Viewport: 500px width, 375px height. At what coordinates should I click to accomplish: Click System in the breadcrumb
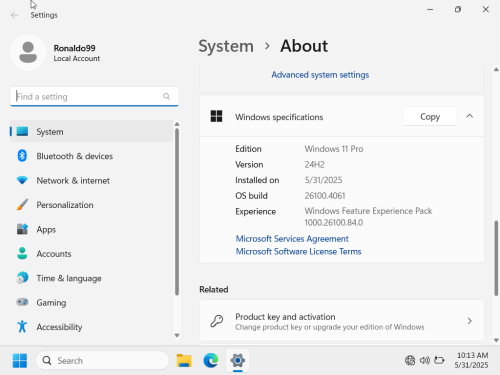point(226,46)
